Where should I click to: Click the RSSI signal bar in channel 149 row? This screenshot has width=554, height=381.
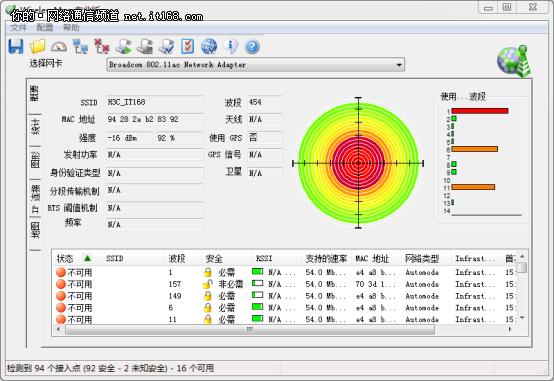[x=258, y=294]
